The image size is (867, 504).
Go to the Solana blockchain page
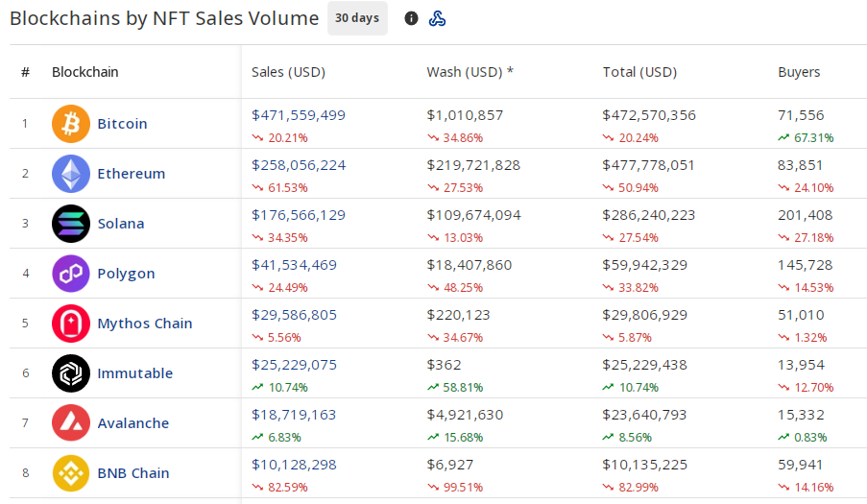click(121, 224)
